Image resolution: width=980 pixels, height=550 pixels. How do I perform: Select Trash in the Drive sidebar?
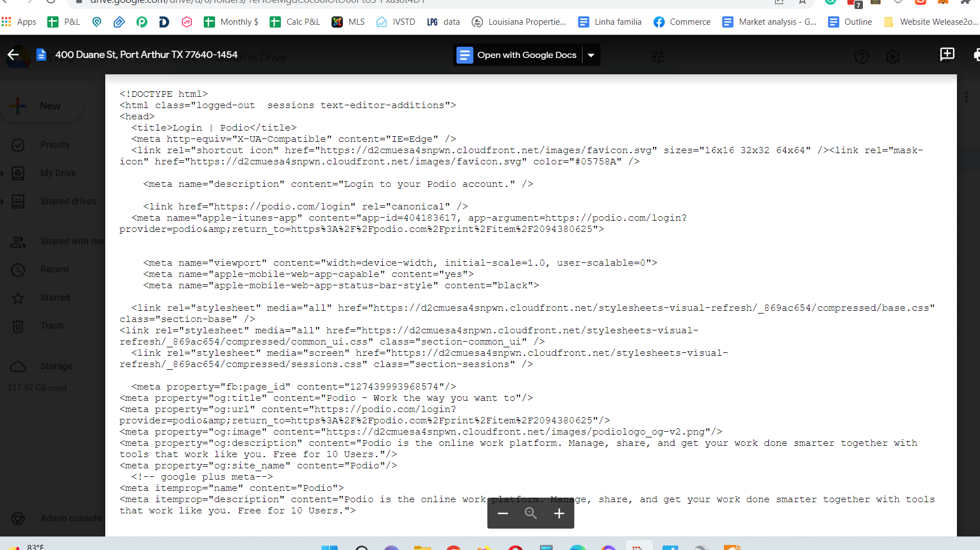point(52,326)
